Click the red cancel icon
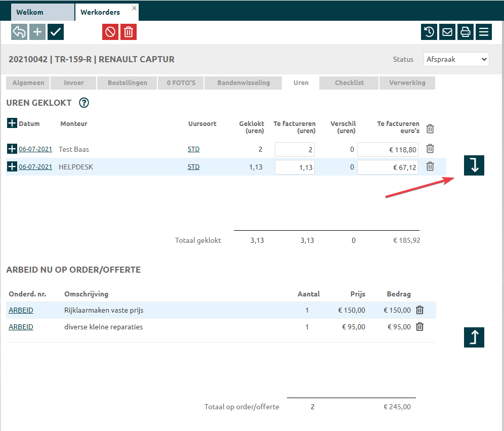The image size is (504, 431). pos(110,32)
